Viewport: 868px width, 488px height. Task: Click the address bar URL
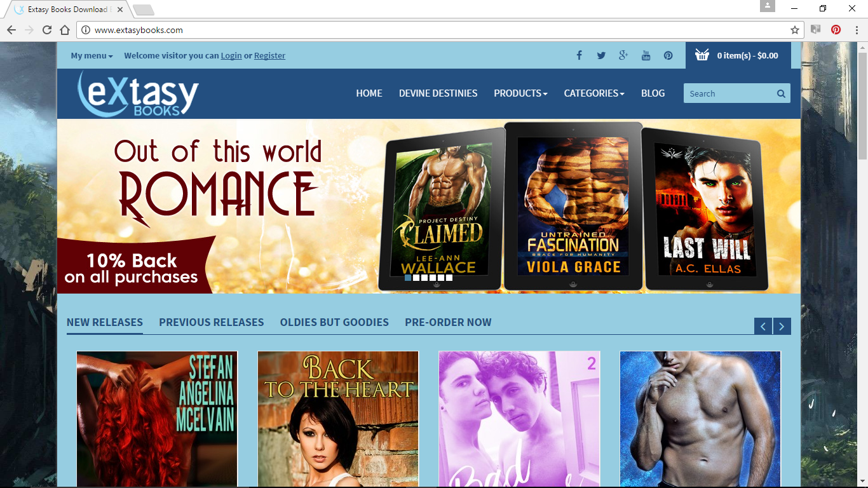(139, 30)
